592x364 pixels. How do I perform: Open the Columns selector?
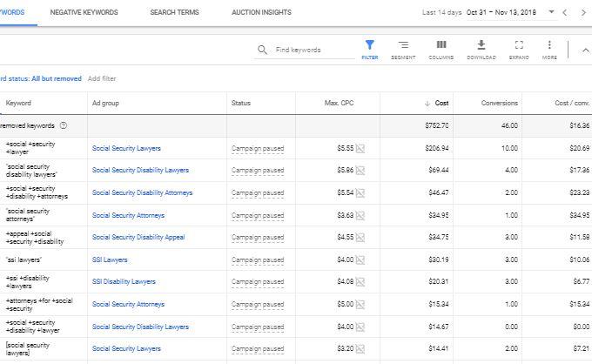coord(441,50)
